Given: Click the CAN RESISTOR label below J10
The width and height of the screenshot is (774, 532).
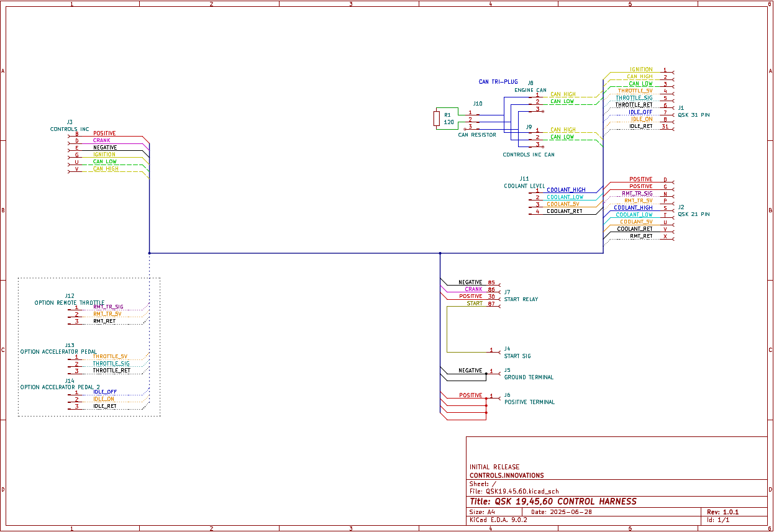Looking at the screenshot, I should (476, 135).
